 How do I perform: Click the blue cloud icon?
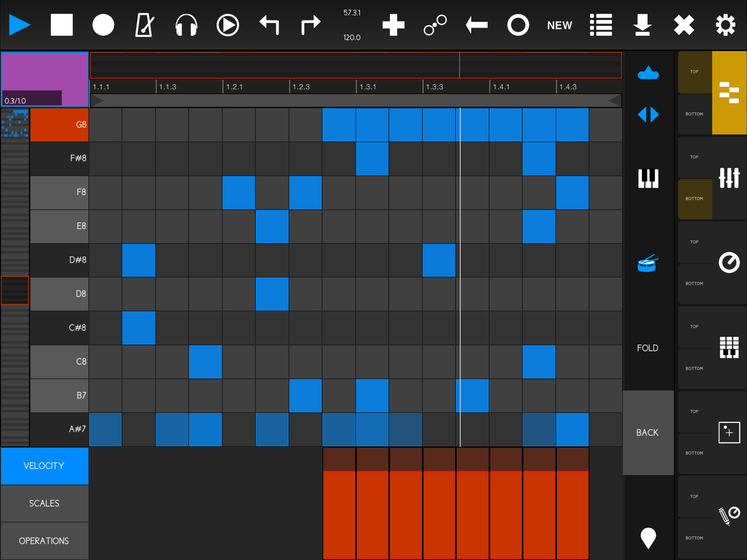click(x=648, y=73)
